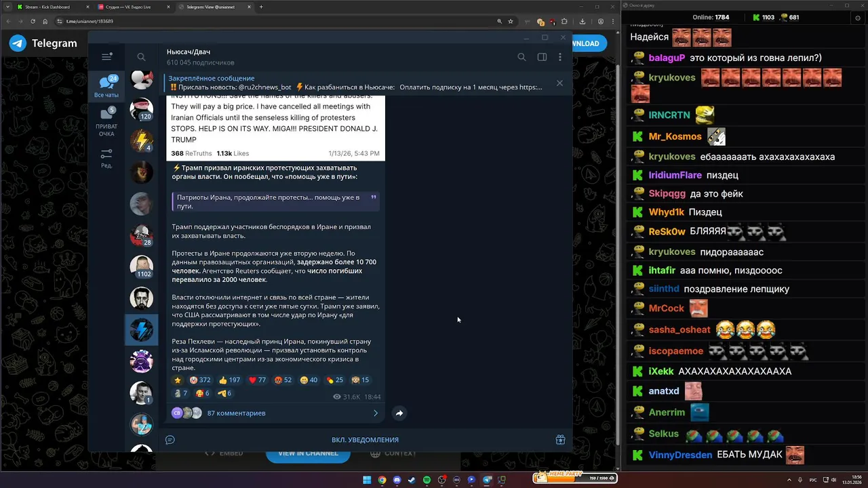Open the 87 комментариев thread
This screenshot has width=868, height=488.
[236, 413]
